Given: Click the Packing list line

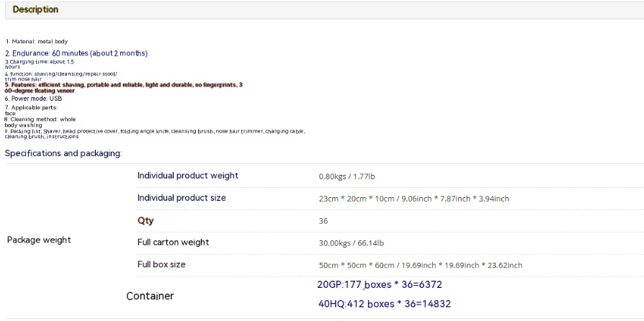Looking at the screenshot, I should (155, 131).
